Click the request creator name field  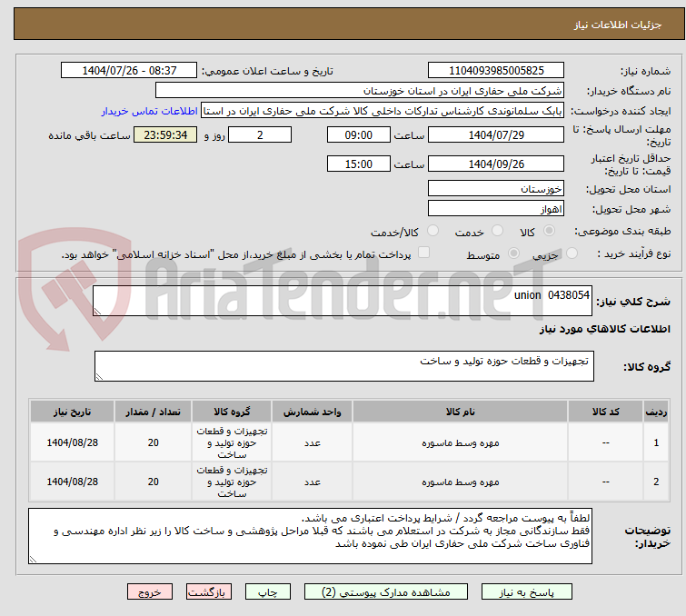[x=383, y=111]
